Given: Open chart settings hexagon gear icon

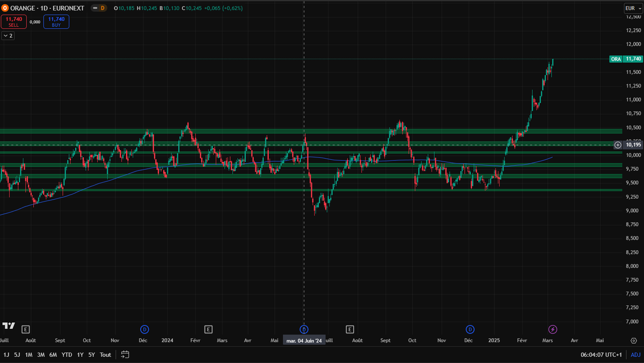Looking at the screenshot, I should [x=634, y=340].
